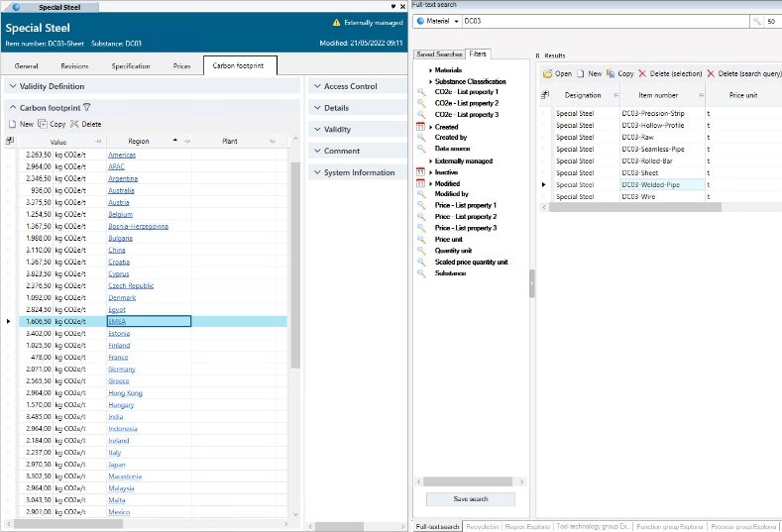Click magnifier icon for Price unit filter
Screen dimensions: 782x532
pos(421,240)
